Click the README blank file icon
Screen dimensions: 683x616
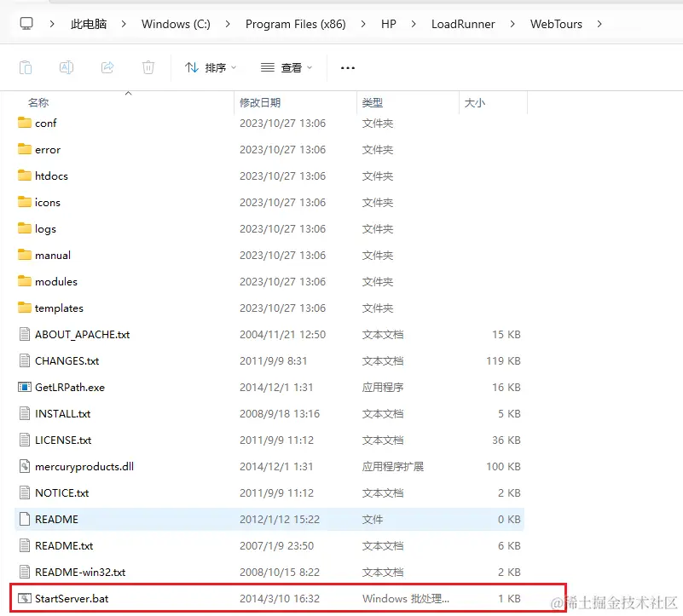pyautogui.click(x=25, y=519)
